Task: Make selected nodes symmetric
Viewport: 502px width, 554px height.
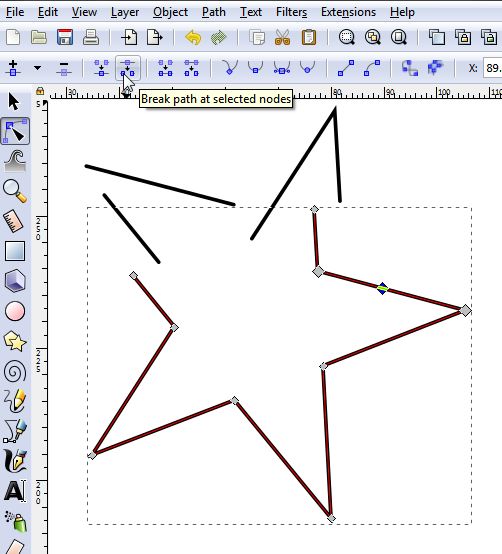Action: [282, 68]
